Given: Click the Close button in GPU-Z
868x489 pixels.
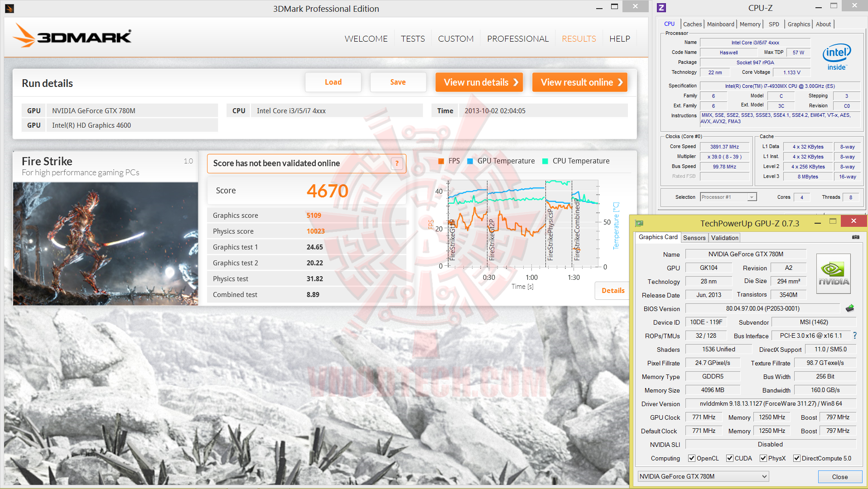Looking at the screenshot, I should coord(839,477).
